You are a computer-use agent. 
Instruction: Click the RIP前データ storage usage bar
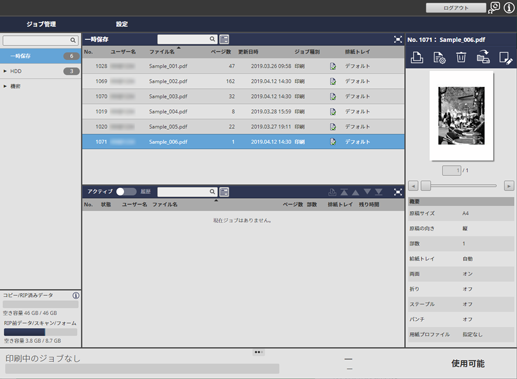point(40,332)
